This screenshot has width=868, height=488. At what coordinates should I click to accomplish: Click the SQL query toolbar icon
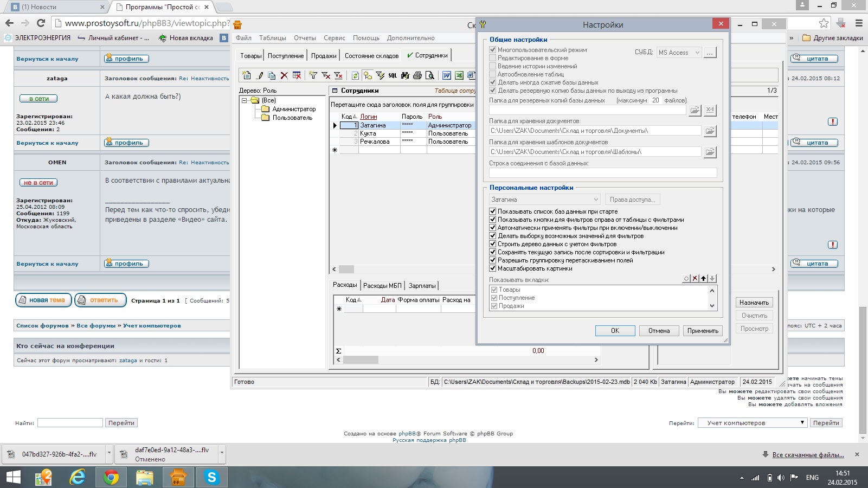393,75
